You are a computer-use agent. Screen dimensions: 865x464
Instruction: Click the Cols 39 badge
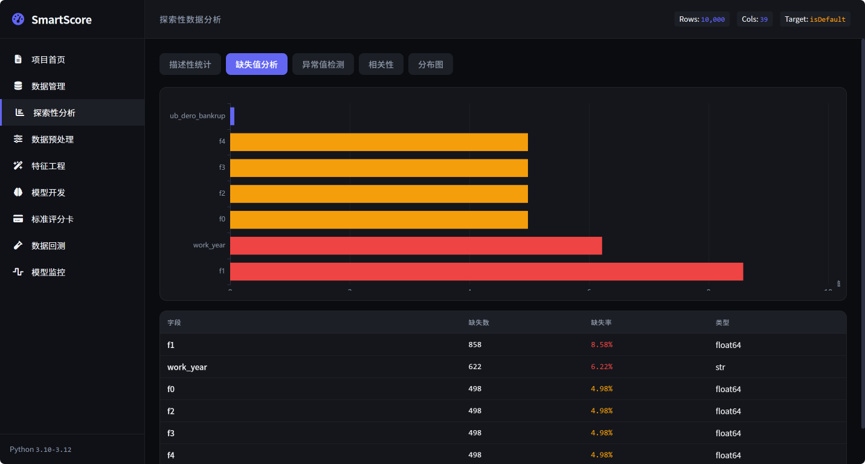point(754,19)
